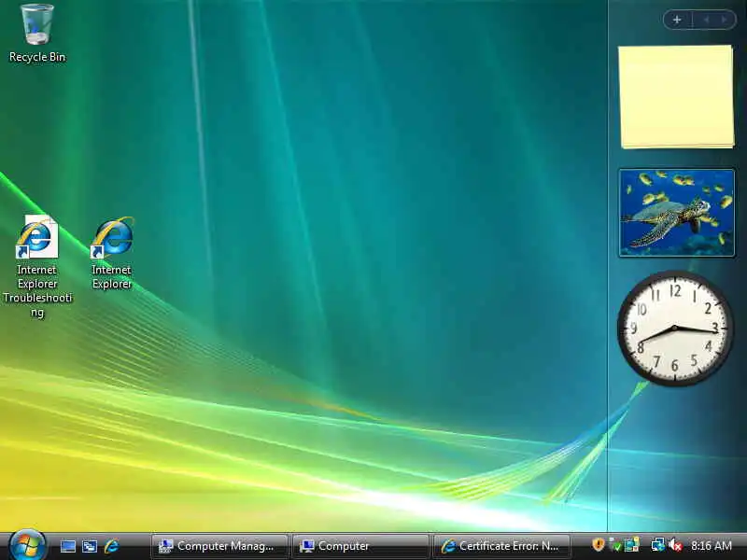Open the Windows Sidebar tray icon

[632, 545]
